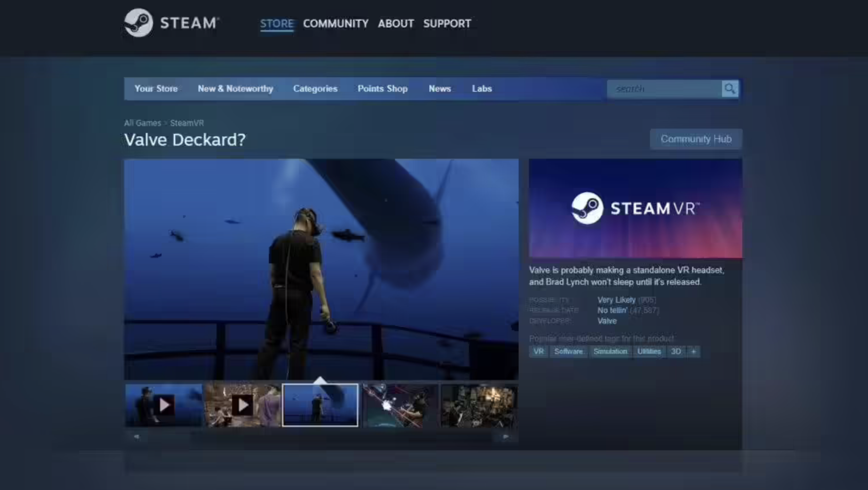The height and width of the screenshot is (490, 868).
Task: Click the Steam logo in header
Action: click(171, 23)
